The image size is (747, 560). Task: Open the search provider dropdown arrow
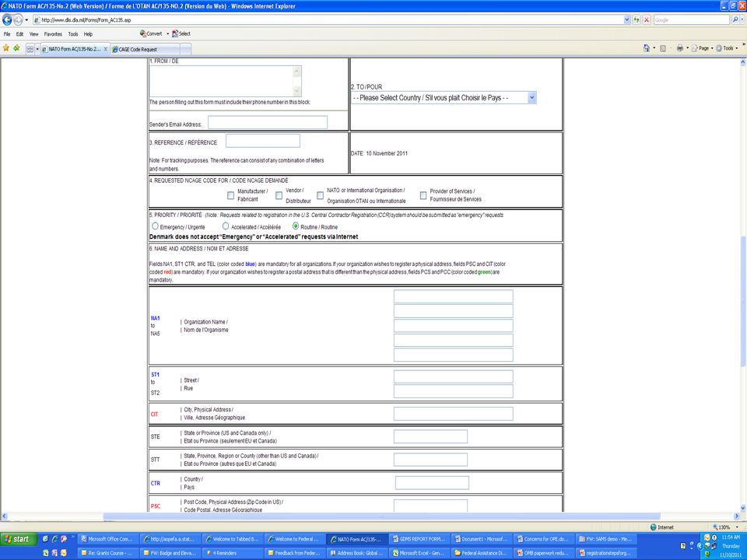pyautogui.click(x=743, y=19)
